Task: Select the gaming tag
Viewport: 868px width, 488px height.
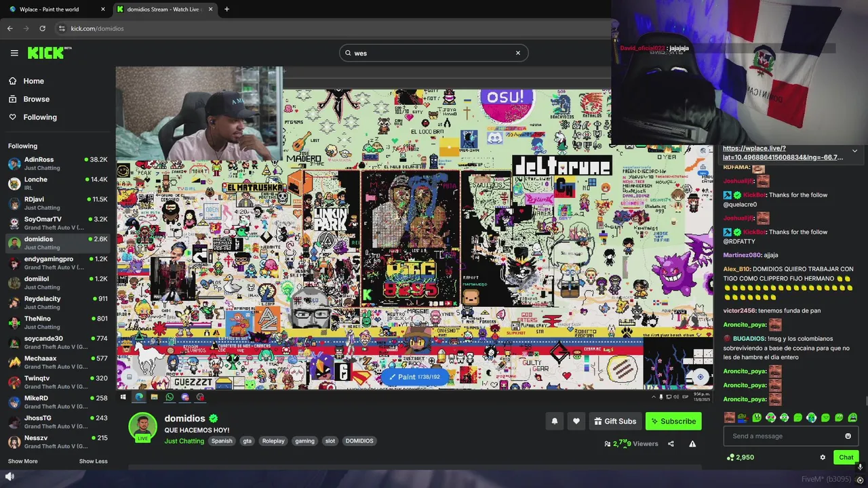Action: coord(304,441)
